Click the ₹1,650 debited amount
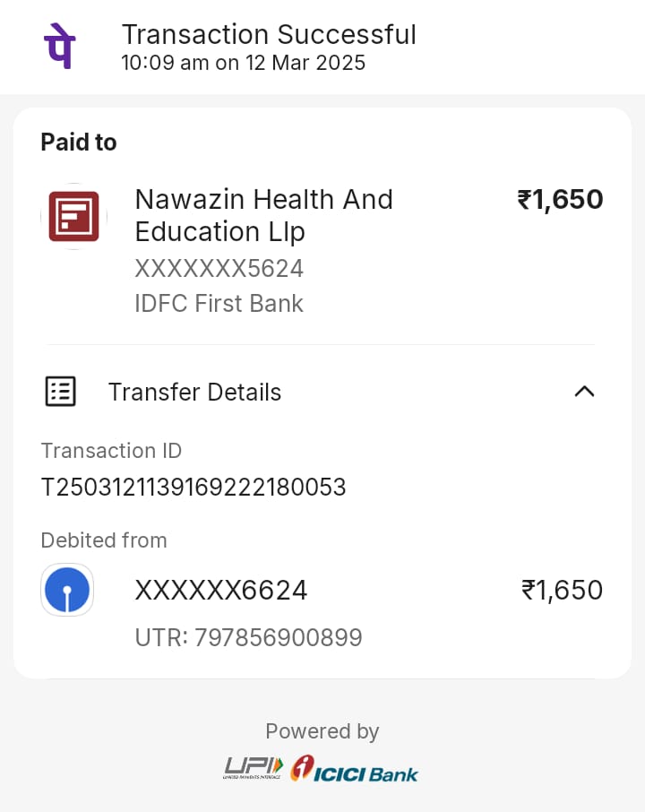645x812 pixels. point(562,591)
